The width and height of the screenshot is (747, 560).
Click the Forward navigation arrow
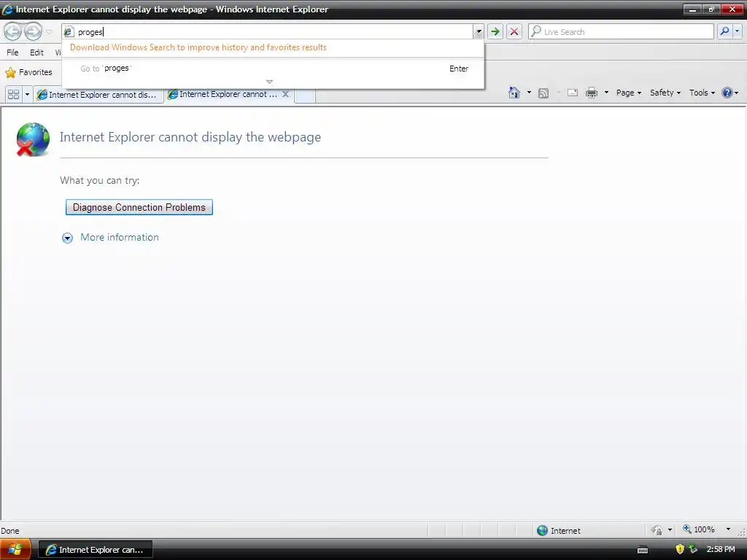coord(33,32)
